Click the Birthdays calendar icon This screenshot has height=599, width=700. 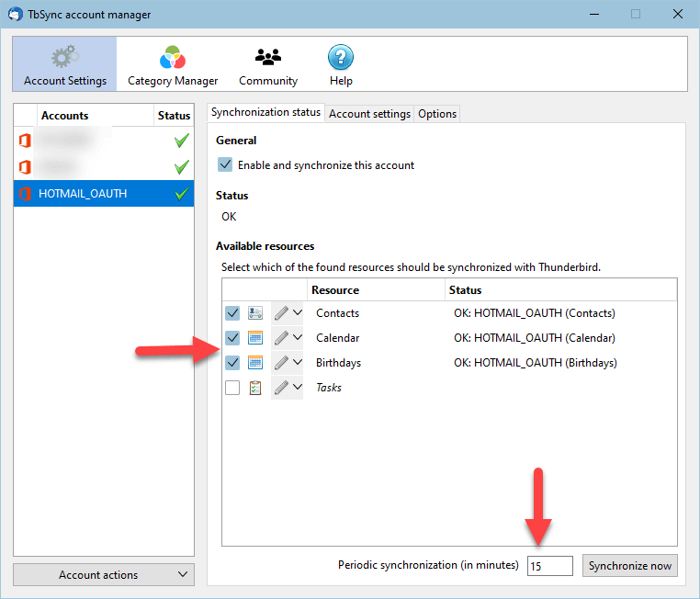[x=254, y=363]
